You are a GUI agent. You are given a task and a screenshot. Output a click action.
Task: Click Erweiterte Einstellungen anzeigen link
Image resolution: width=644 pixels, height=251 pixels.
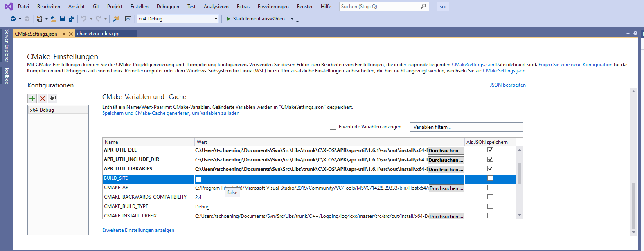pos(138,230)
